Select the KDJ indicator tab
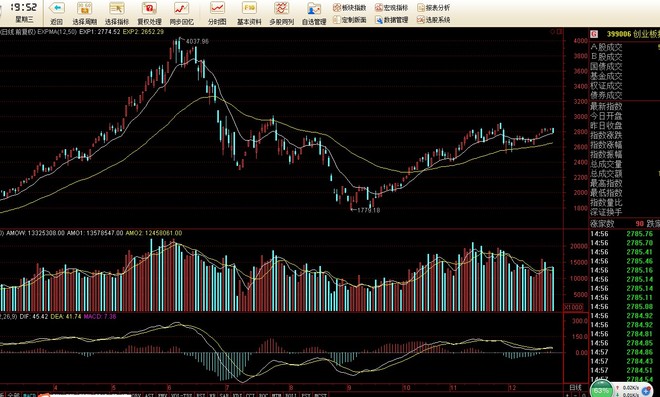This screenshot has width=660, height=397. [x=237, y=394]
